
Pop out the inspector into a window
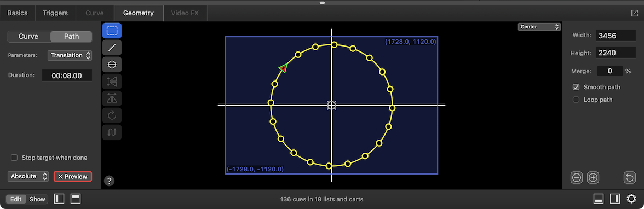pos(634,13)
